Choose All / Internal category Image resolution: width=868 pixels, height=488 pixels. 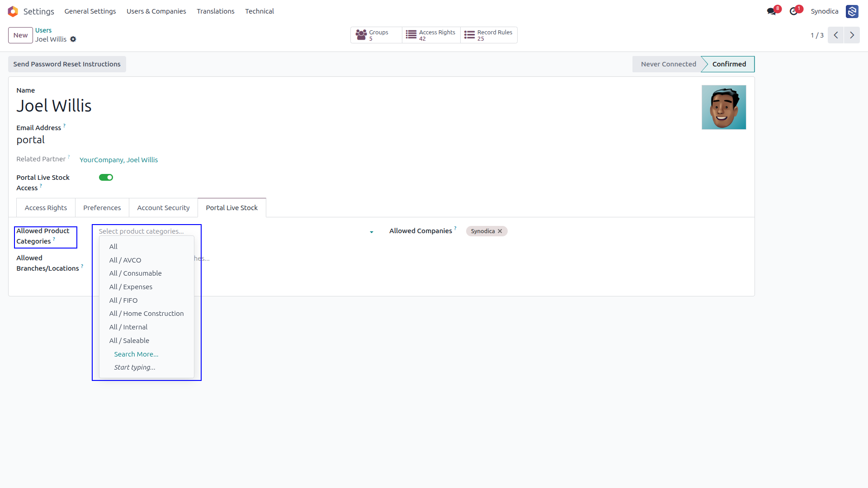146,327
